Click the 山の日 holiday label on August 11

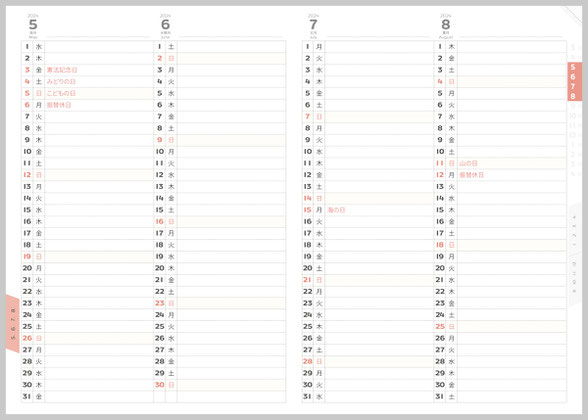[468, 163]
